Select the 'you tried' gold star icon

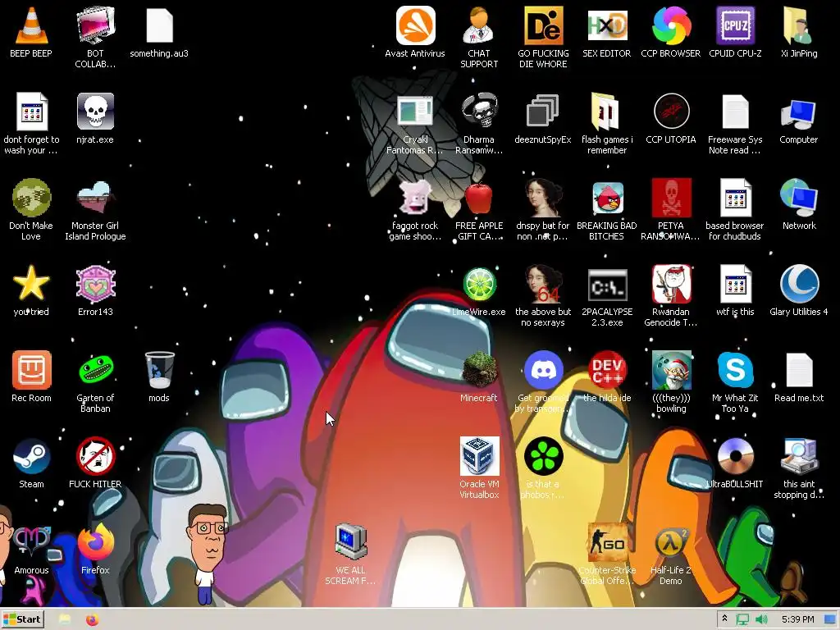tap(31, 284)
